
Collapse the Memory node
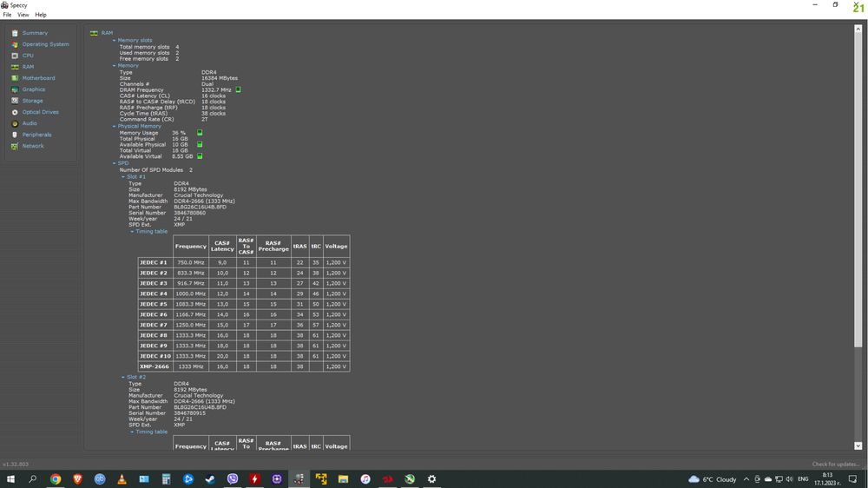(114, 66)
